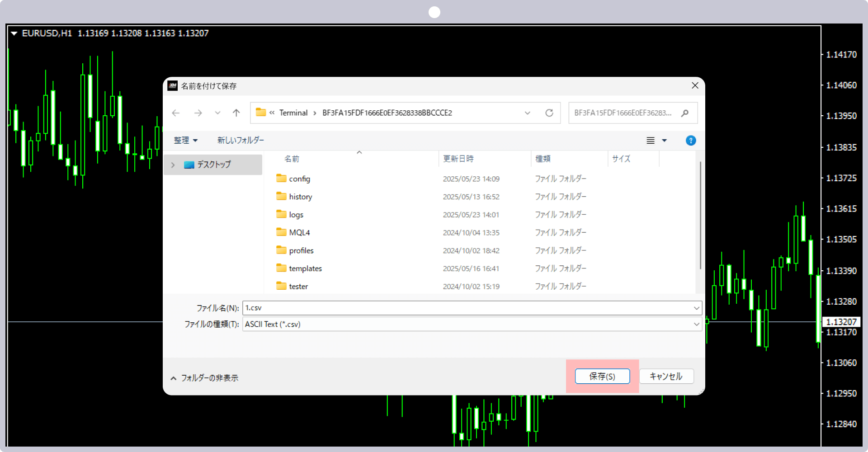Open the MQL4 folder icon
The image size is (868, 452).
coord(281,232)
